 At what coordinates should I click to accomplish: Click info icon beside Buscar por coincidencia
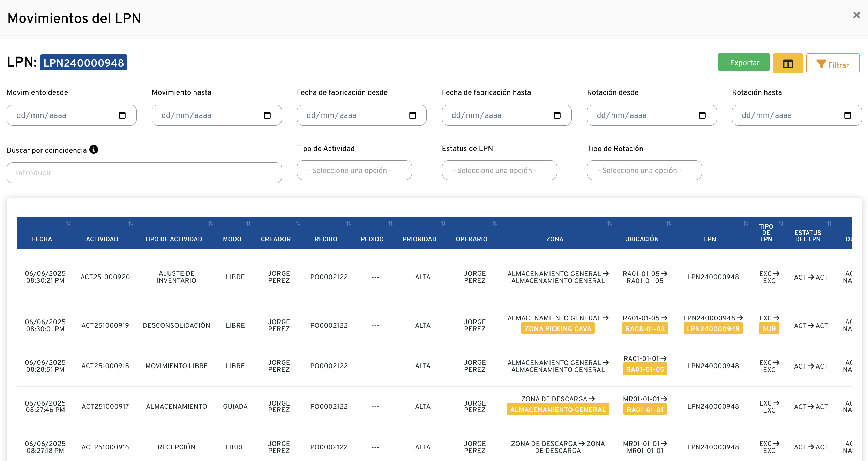[93, 150]
